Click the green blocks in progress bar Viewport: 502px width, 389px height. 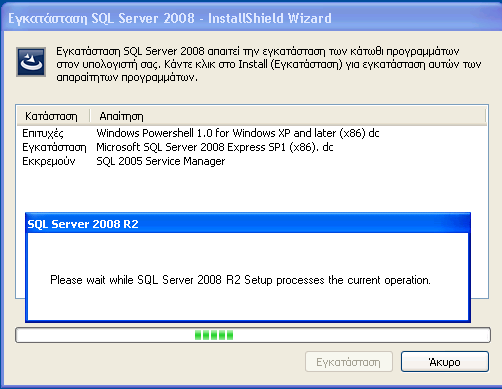point(214,335)
